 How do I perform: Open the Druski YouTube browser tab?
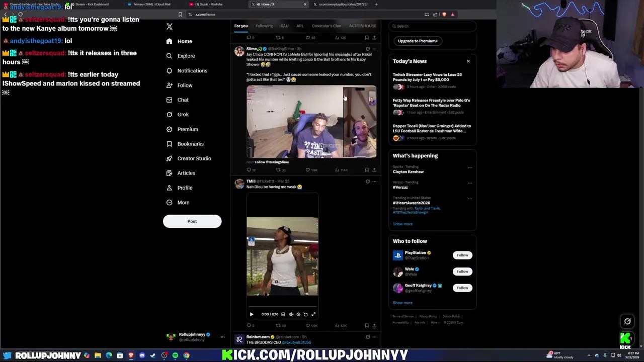(x=216, y=4)
